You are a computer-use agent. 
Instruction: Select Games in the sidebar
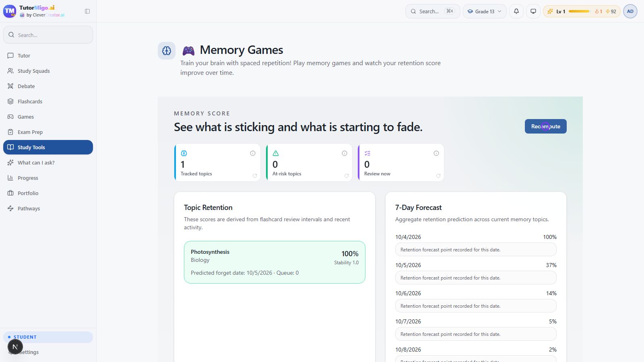(48, 117)
